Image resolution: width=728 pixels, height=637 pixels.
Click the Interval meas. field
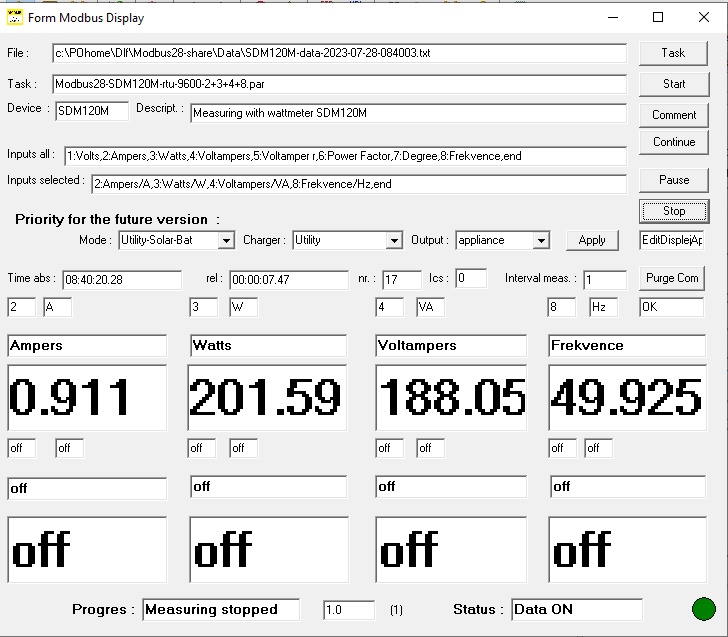(x=605, y=280)
